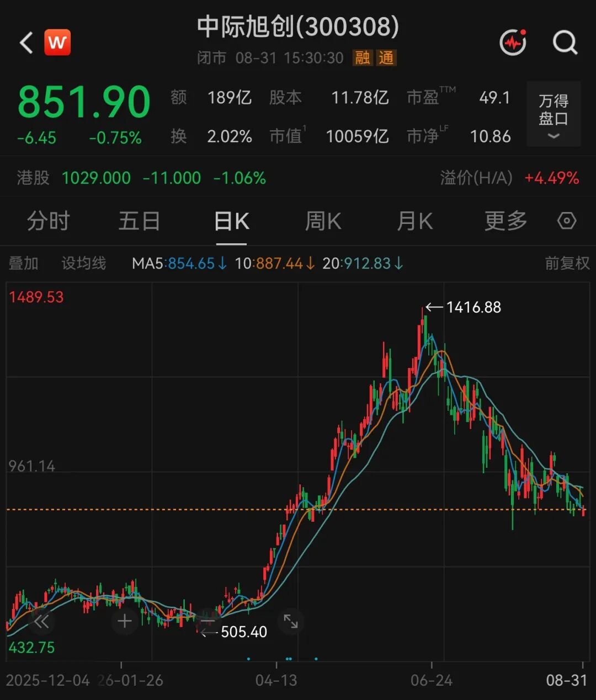
Task: Switch to 周K tab
Action: pyautogui.click(x=323, y=221)
